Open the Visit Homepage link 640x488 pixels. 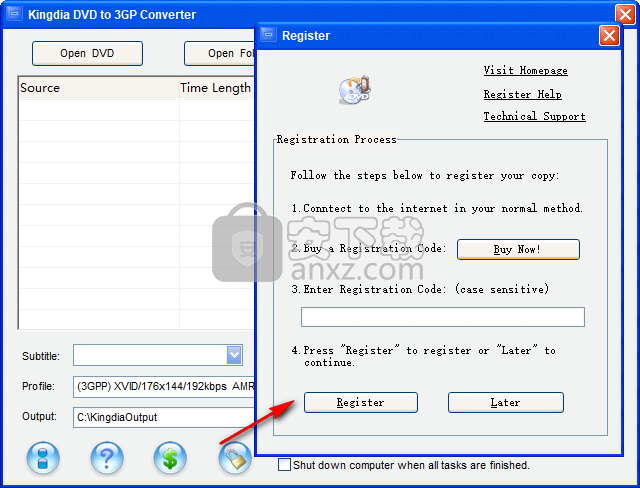525,71
